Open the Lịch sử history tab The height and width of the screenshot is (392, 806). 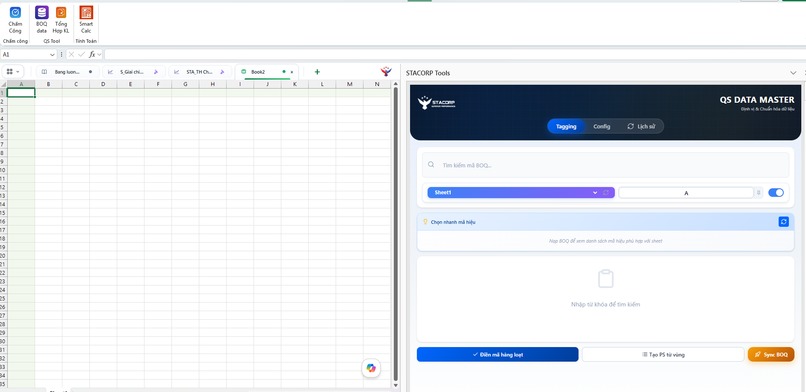point(641,126)
